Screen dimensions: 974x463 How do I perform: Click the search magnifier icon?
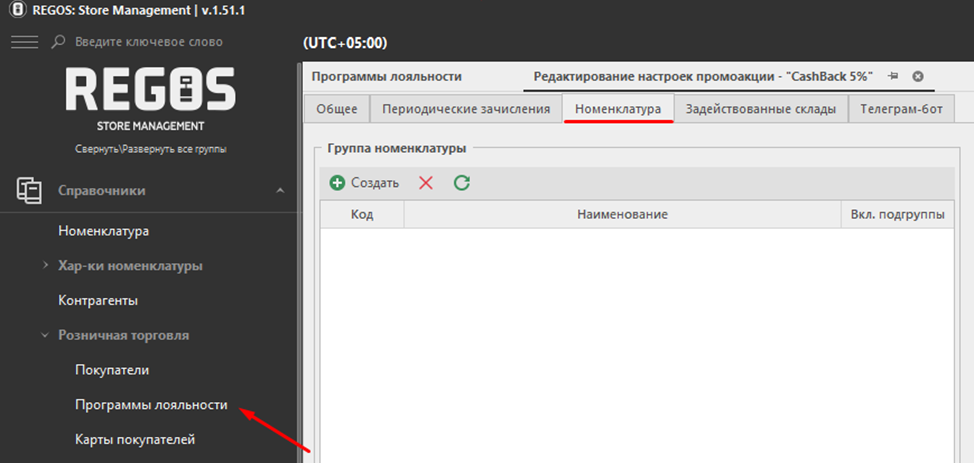(x=58, y=42)
